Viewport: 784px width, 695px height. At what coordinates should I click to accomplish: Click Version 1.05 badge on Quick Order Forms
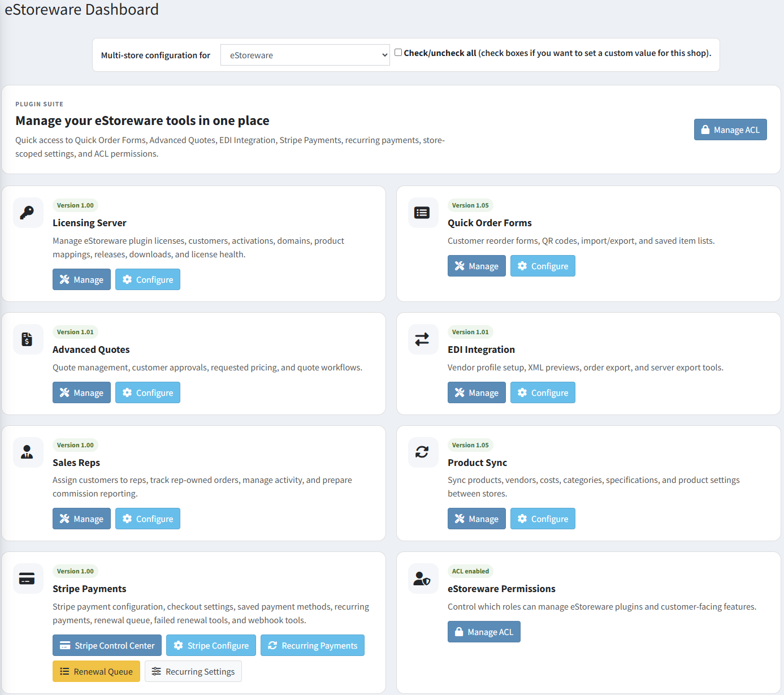(x=470, y=205)
